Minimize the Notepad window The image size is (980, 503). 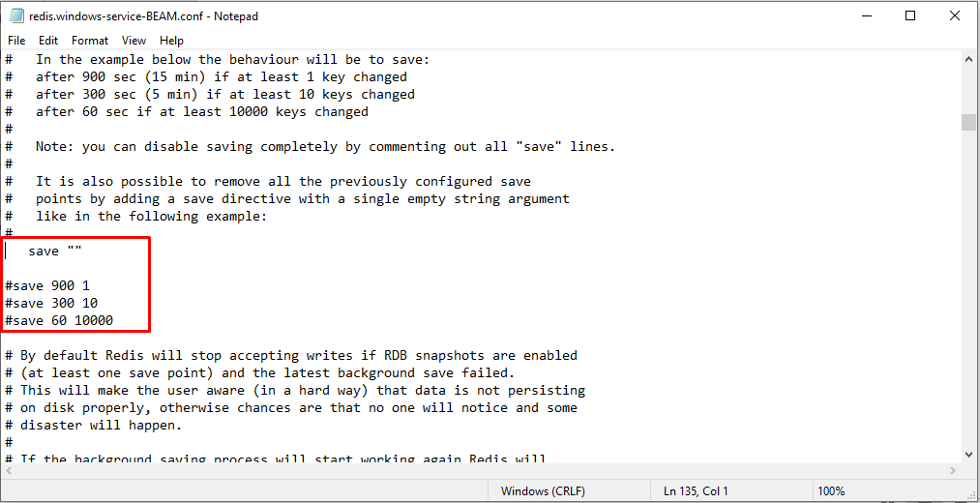866,15
